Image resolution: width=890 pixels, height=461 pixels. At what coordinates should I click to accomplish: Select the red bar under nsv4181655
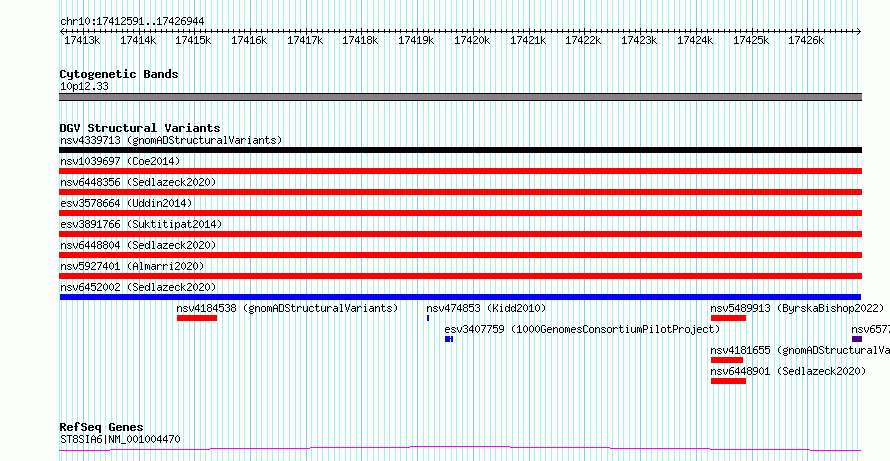(727, 360)
